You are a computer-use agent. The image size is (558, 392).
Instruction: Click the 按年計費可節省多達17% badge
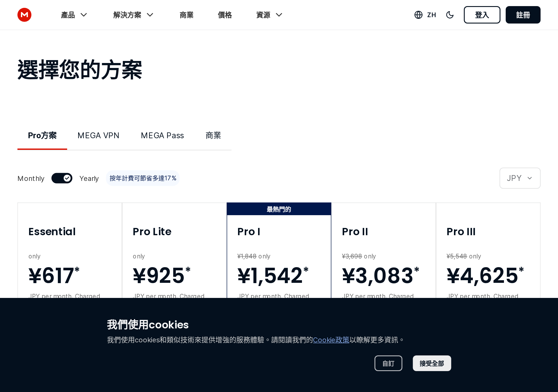click(143, 178)
